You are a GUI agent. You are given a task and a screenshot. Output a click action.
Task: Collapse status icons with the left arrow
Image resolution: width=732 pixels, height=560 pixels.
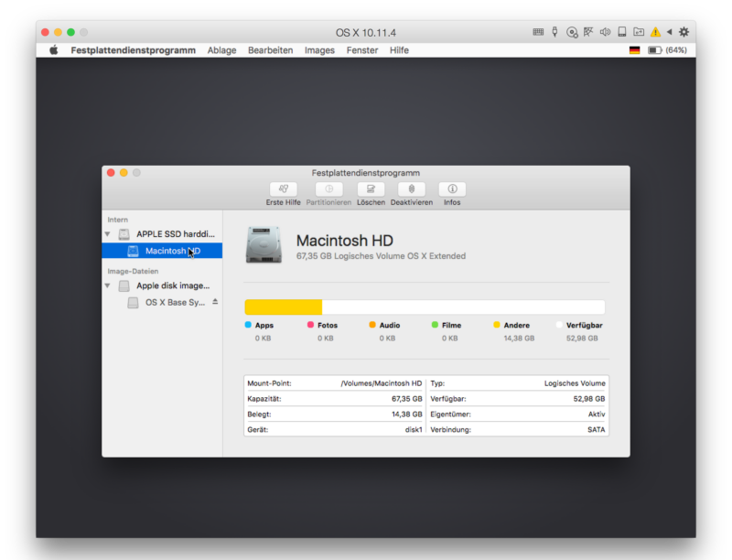[670, 32]
